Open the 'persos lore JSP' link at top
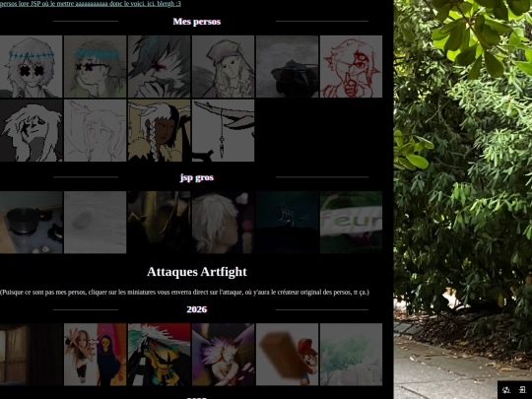Image resolution: width=532 pixels, height=399 pixels. click(91, 3)
